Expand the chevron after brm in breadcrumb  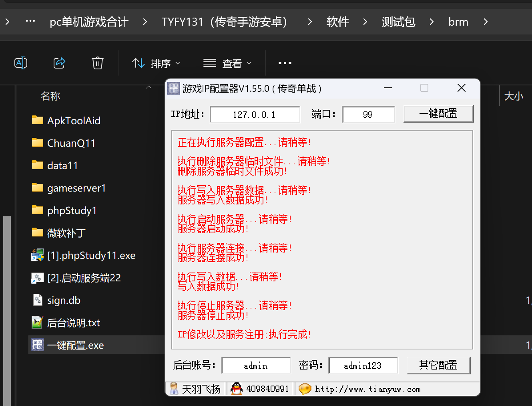click(x=486, y=22)
